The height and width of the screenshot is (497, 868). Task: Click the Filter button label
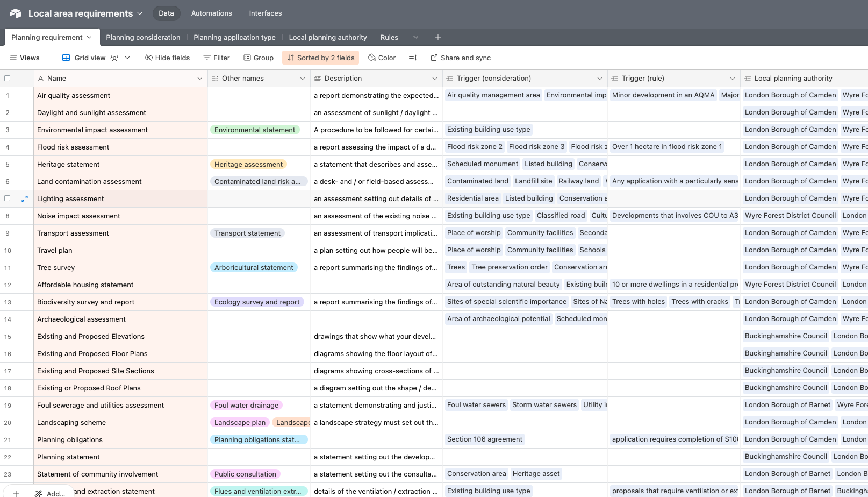point(221,58)
